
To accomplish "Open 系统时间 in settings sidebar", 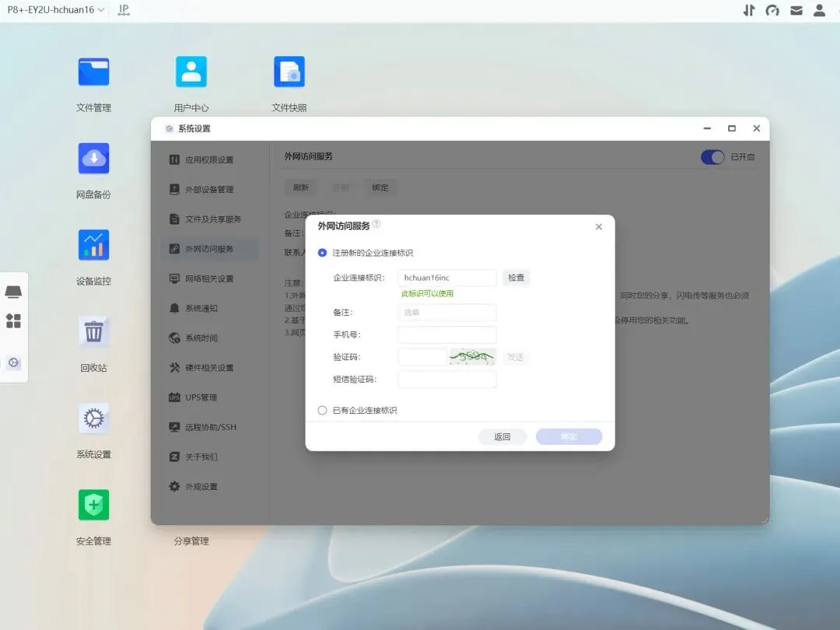I will (209, 338).
